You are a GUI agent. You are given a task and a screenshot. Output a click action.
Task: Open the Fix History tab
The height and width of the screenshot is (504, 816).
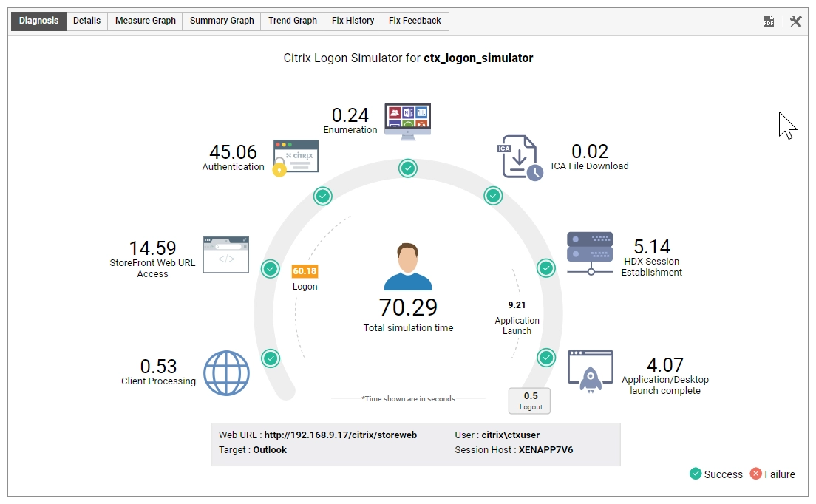point(353,21)
